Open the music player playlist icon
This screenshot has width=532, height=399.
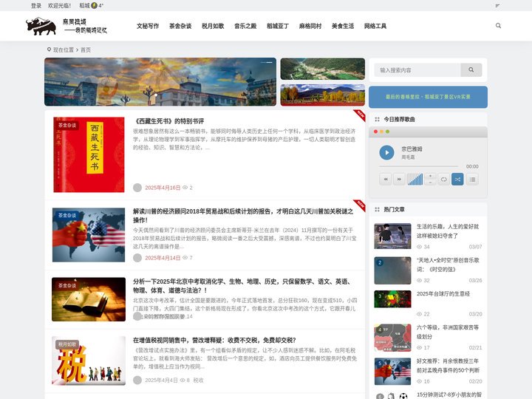point(472,179)
